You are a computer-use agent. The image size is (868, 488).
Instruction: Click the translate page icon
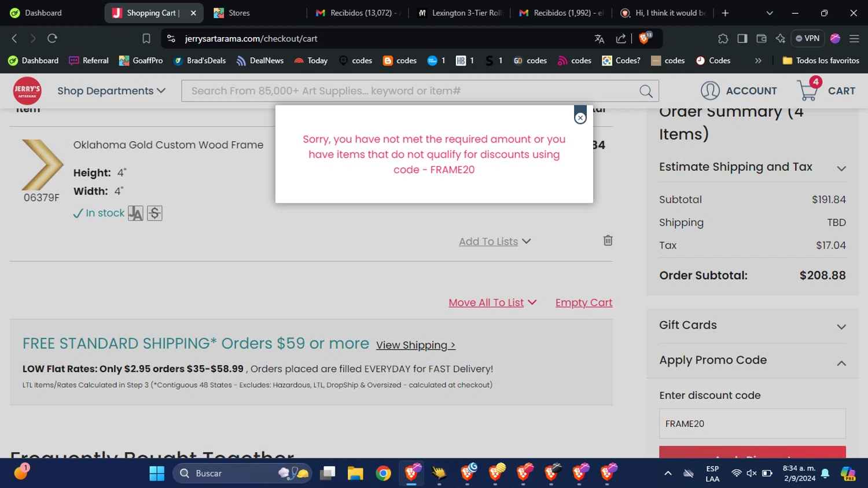tap(599, 39)
